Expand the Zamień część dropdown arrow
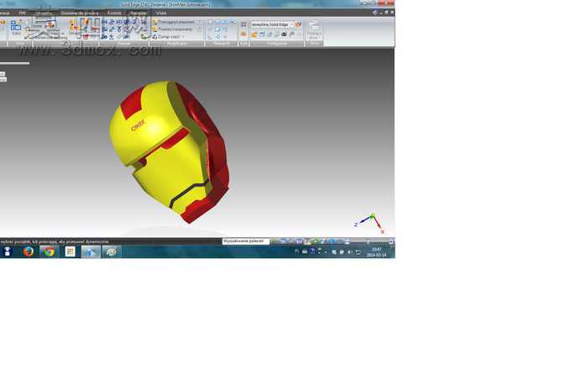This screenshot has height=391, width=588. [x=183, y=37]
